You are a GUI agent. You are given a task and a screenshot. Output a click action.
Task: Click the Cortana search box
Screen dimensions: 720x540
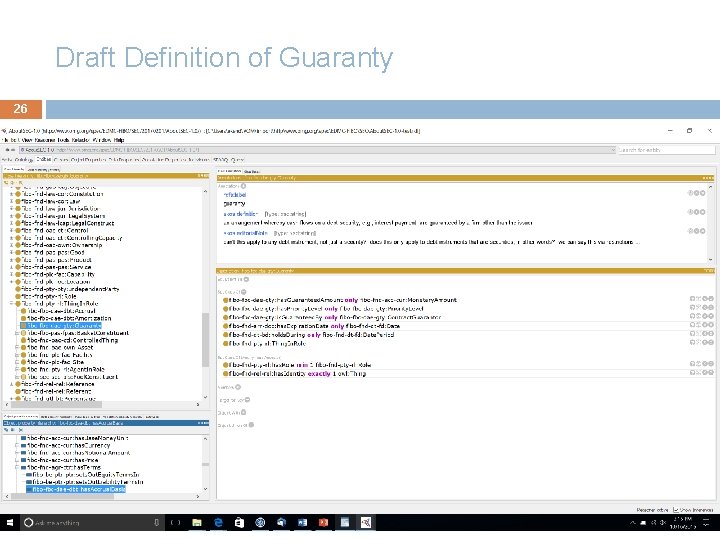(92, 523)
